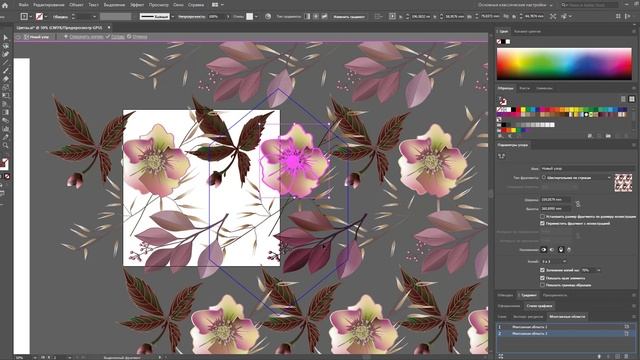Select the Zoom magnifier tool
The image size is (640, 360).
[5, 145]
